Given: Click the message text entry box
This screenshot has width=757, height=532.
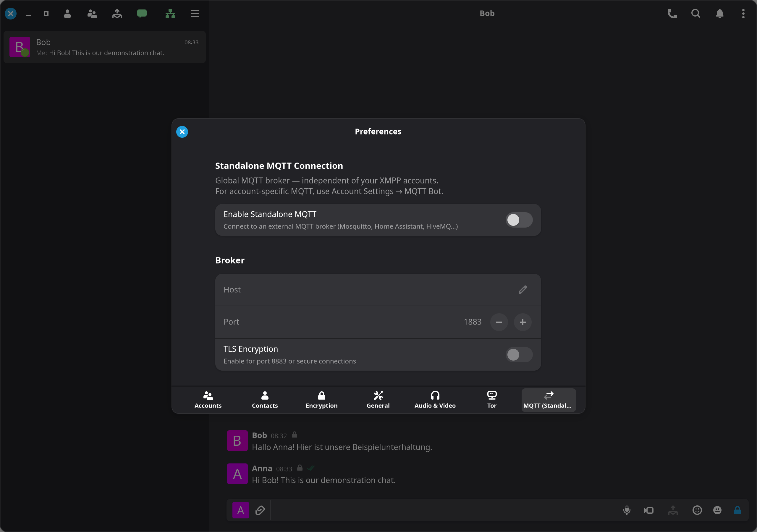Looking at the screenshot, I should [444, 510].
